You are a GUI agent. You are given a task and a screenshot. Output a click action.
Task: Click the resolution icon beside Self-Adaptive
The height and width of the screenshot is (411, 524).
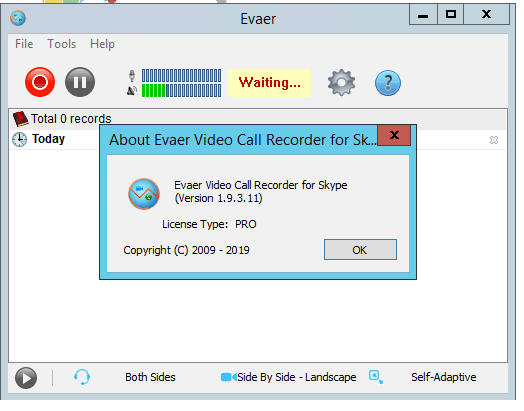tap(376, 377)
